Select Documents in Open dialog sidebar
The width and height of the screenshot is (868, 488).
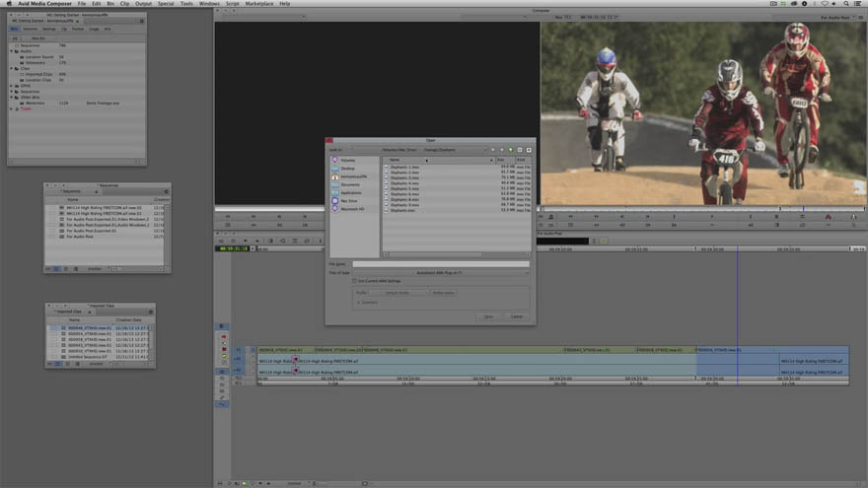[x=350, y=184]
